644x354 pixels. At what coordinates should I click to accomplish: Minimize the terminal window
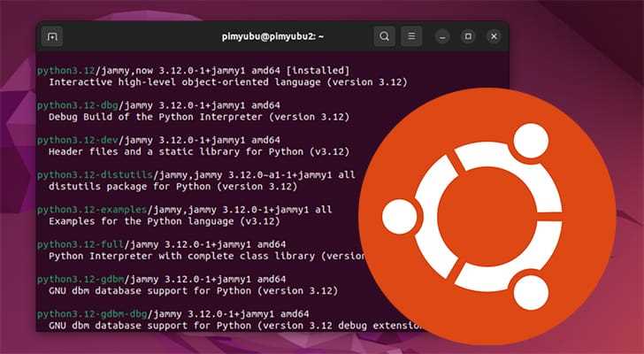point(442,37)
